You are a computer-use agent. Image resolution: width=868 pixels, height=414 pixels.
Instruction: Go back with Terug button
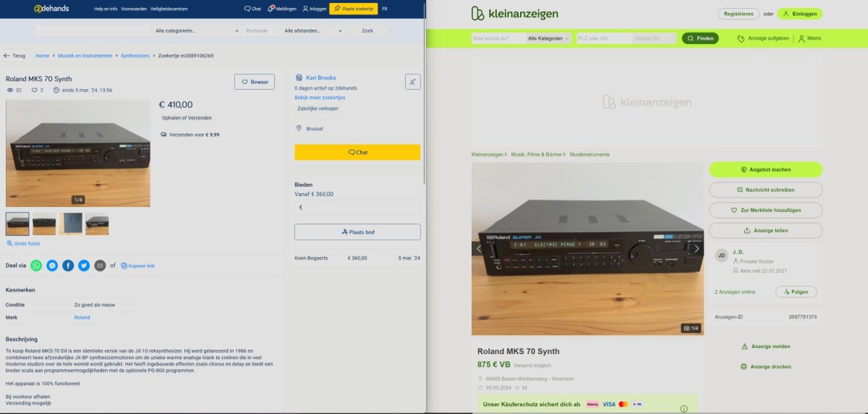click(14, 56)
